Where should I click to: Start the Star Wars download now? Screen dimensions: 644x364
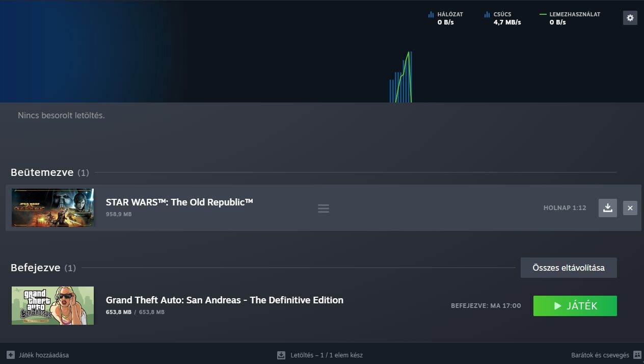[x=608, y=208]
